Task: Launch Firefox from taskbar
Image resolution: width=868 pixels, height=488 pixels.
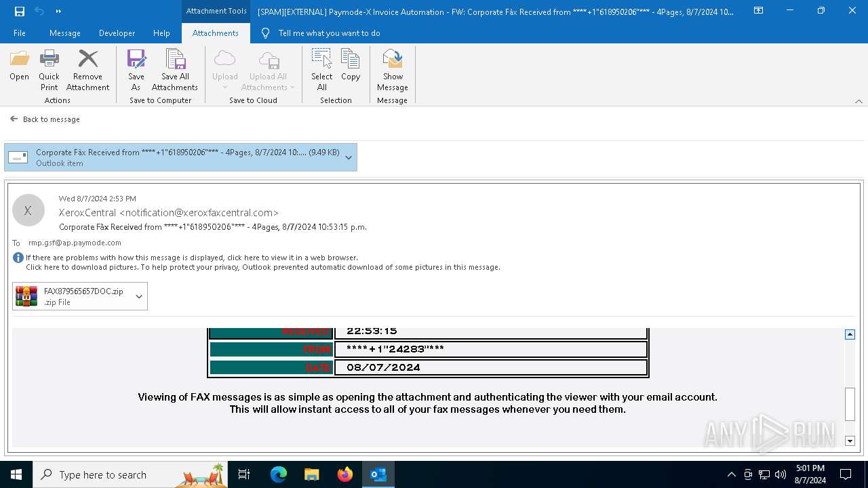Action: 345,474
